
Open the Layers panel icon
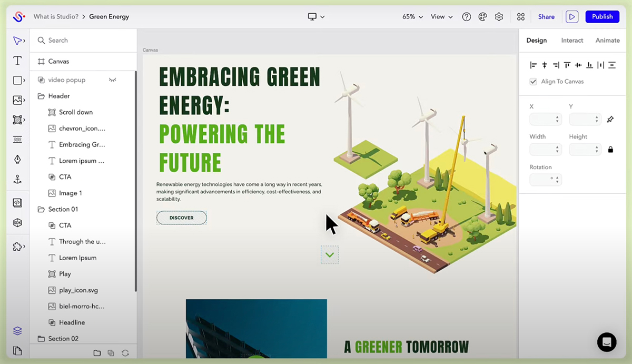pos(17,331)
